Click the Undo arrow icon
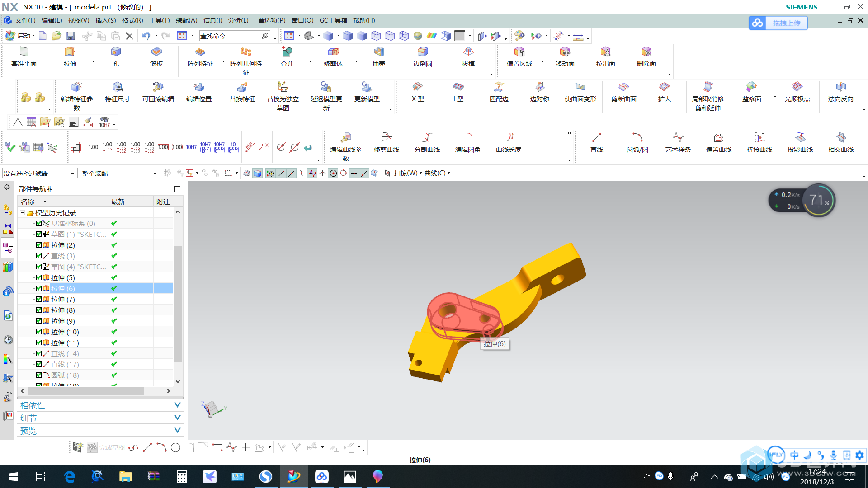868x488 pixels. click(x=146, y=36)
